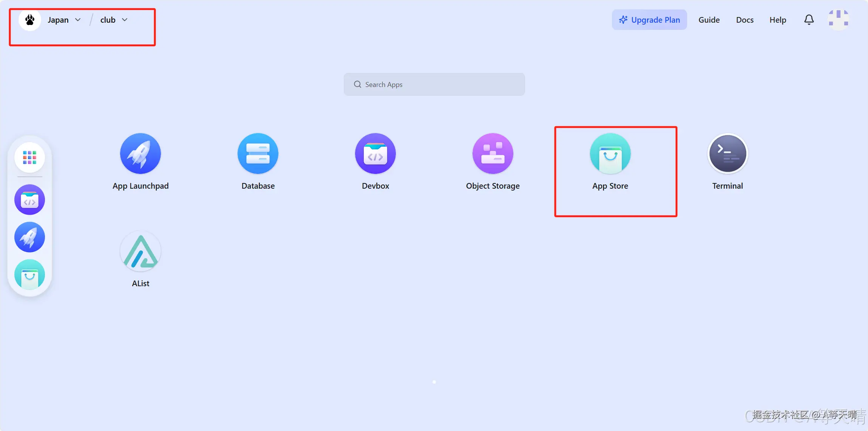Launch the Terminal app icon
Screen dimensions: 868x431
click(728, 153)
